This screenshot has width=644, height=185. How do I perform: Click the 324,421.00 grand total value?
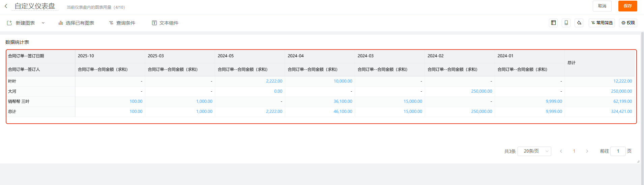coord(621,112)
